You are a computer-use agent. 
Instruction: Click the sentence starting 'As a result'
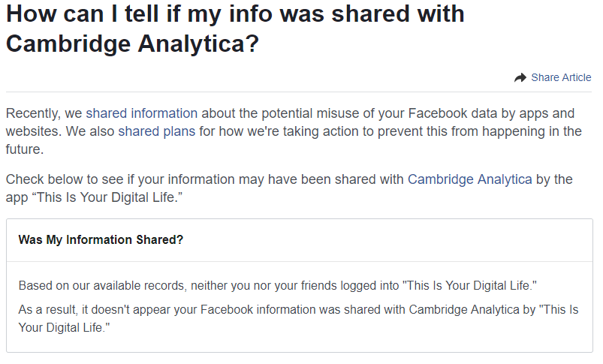[298, 319]
